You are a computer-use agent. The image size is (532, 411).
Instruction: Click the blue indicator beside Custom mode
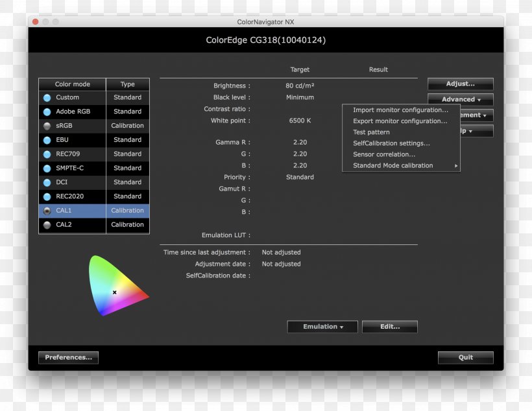(x=47, y=98)
